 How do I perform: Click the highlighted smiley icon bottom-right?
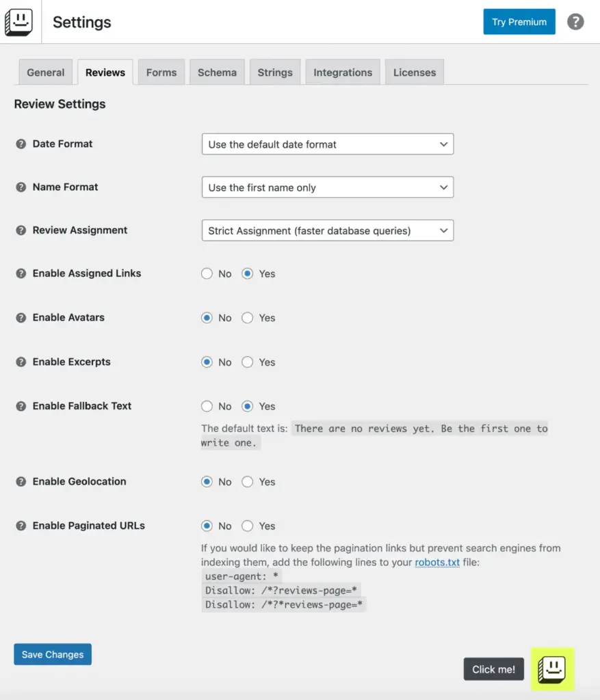[x=552, y=669]
